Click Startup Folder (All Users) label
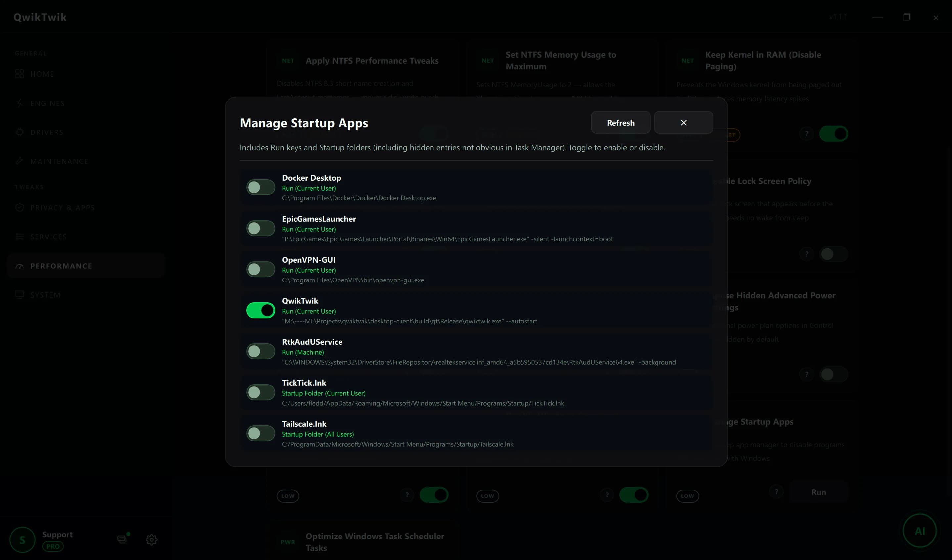The height and width of the screenshot is (560, 952). coord(318,434)
